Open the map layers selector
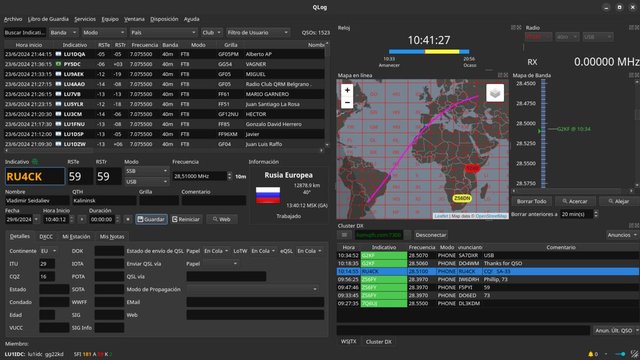640x360 pixels. 495,93
